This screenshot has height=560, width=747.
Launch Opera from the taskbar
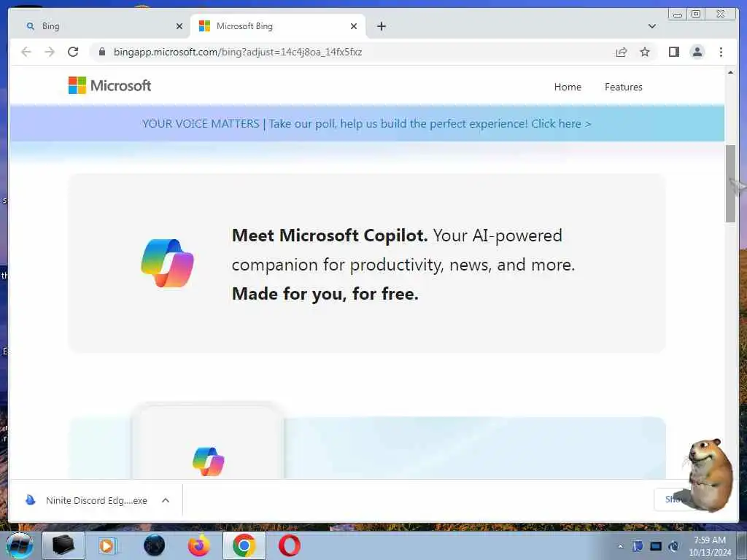[x=289, y=545]
